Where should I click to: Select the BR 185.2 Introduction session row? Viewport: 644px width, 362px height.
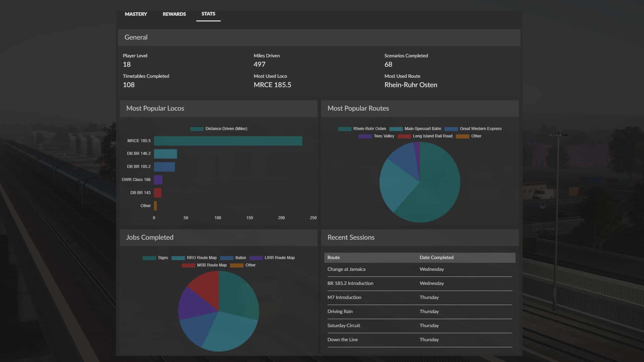(420, 284)
